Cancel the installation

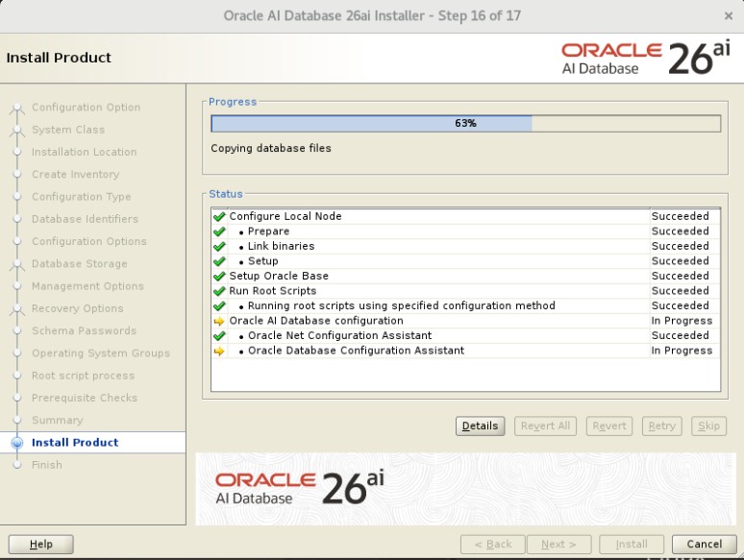[x=705, y=544]
